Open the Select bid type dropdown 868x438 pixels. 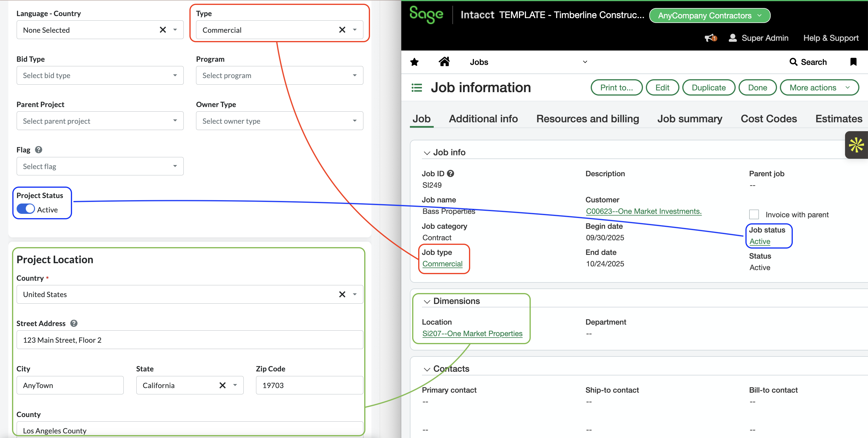[100, 75]
